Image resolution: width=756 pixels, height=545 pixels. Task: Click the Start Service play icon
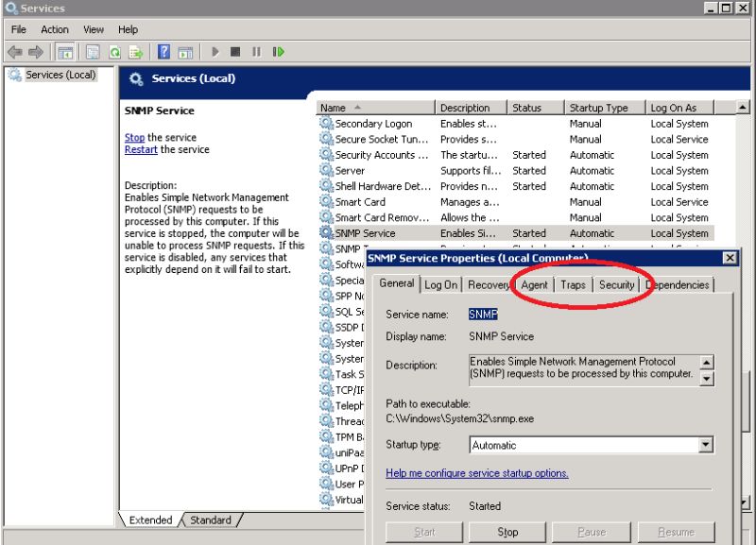tap(215, 52)
